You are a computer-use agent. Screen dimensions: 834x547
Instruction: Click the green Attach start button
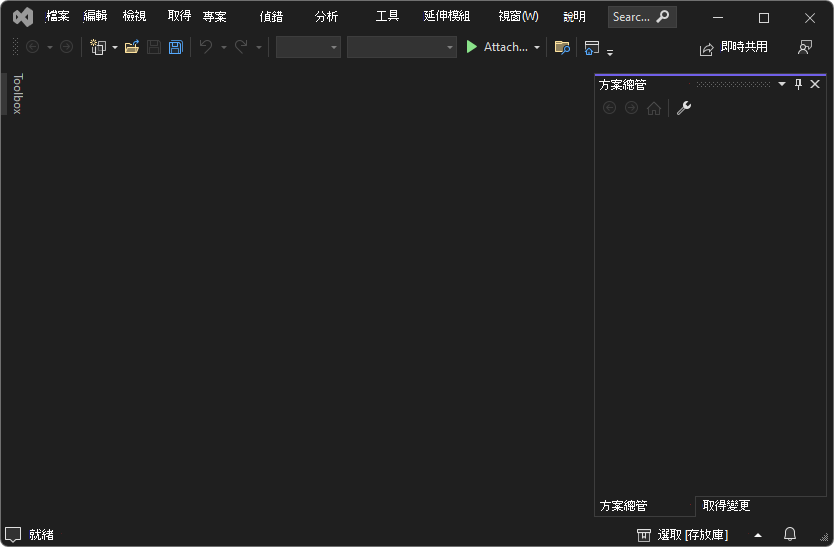[497, 47]
